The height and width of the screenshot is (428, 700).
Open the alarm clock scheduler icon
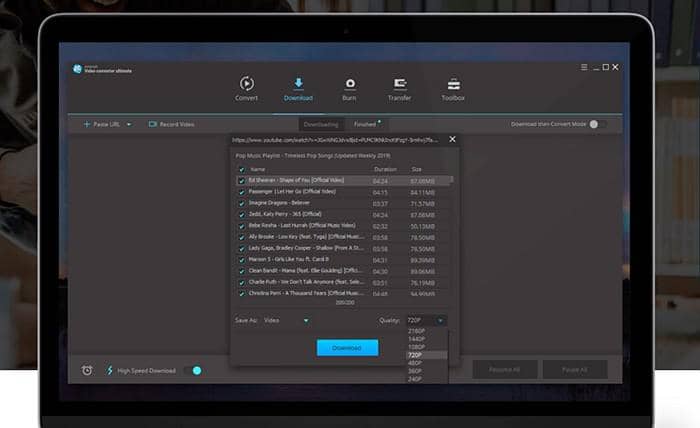pos(87,370)
